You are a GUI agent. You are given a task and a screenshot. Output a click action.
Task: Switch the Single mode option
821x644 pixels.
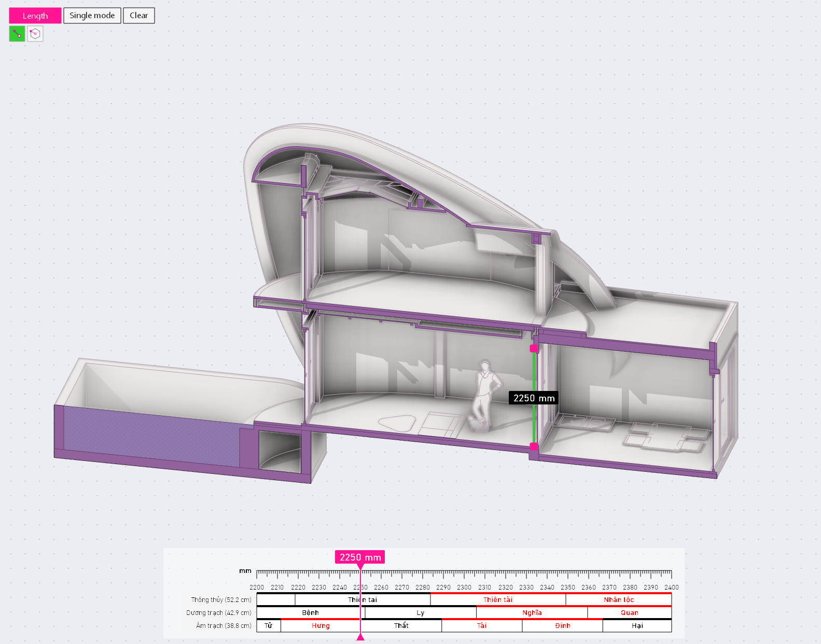click(x=92, y=16)
